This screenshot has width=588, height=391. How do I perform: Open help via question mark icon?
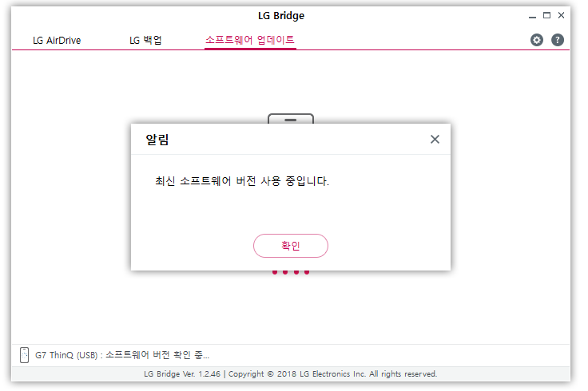click(x=558, y=40)
